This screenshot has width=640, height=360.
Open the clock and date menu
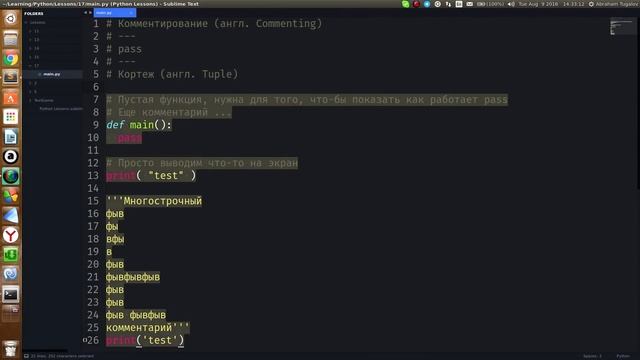click(551, 4)
